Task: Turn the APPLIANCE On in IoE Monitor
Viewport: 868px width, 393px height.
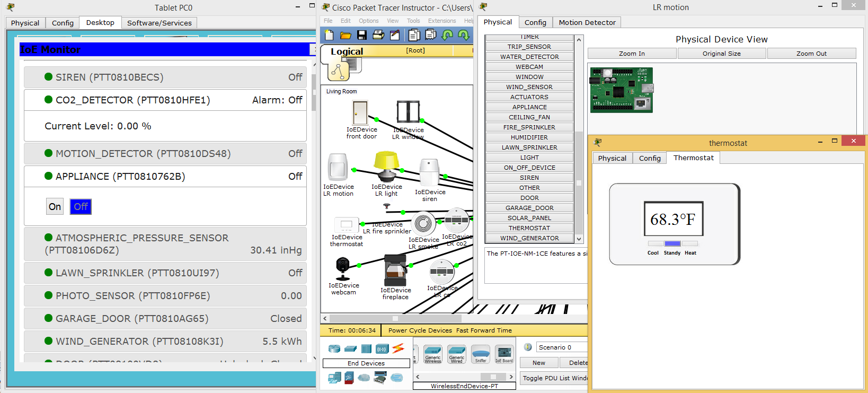Action: [x=55, y=207]
